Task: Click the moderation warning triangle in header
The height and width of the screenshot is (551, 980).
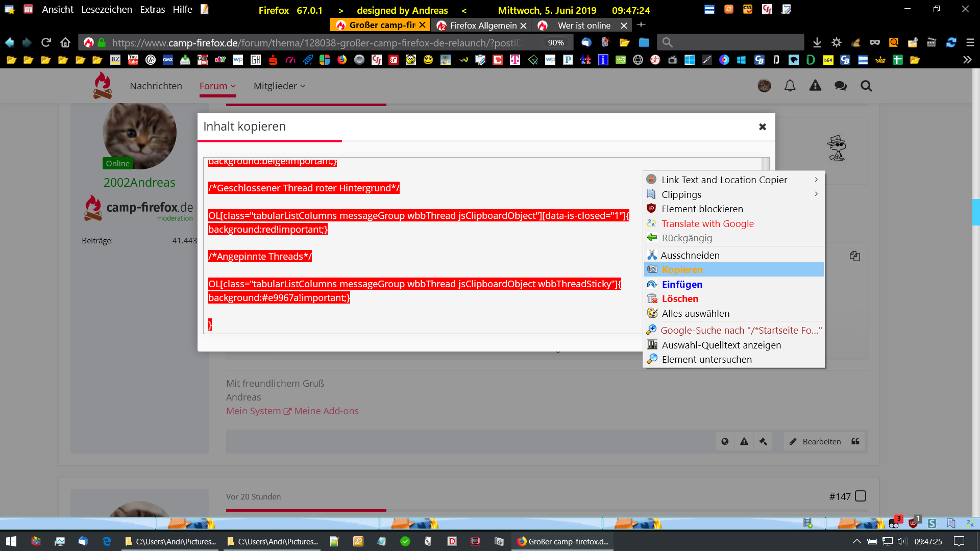Action: pyautogui.click(x=815, y=86)
